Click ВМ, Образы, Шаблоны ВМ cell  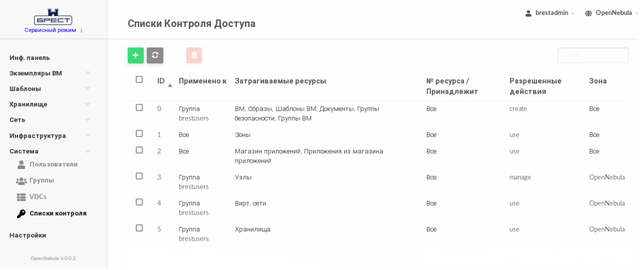(309, 114)
